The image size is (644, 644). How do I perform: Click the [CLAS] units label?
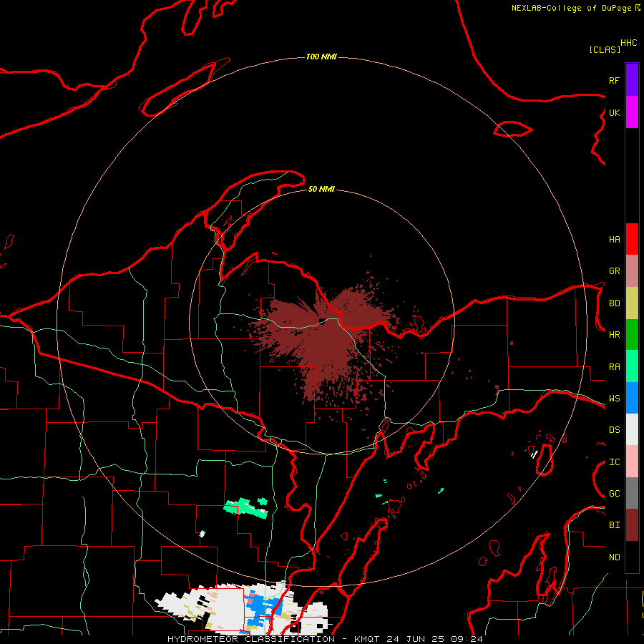605,49
